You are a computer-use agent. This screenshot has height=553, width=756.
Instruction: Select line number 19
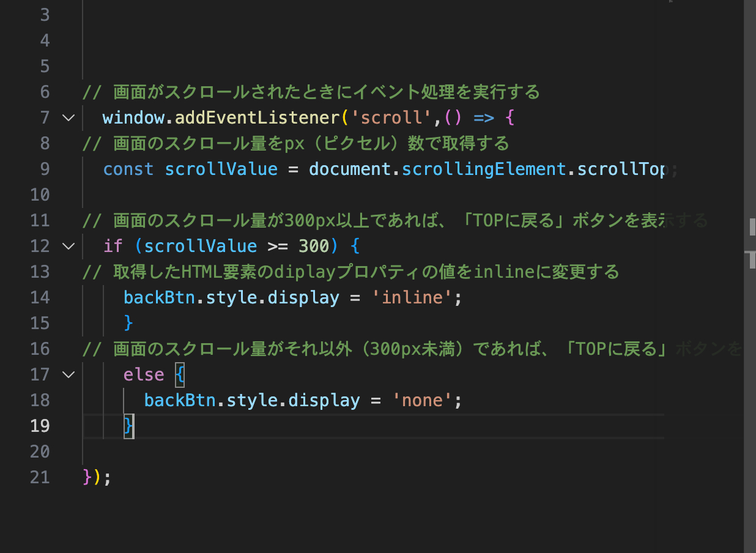(40, 426)
